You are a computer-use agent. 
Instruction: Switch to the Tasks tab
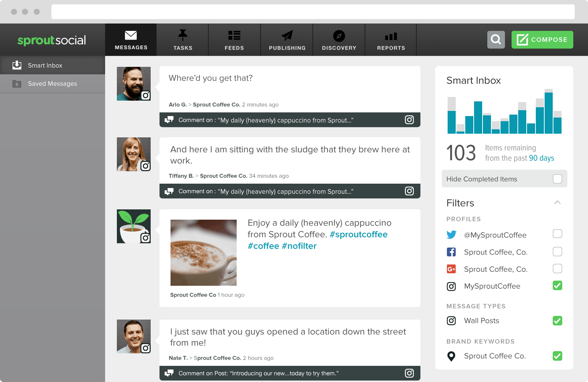(x=183, y=40)
